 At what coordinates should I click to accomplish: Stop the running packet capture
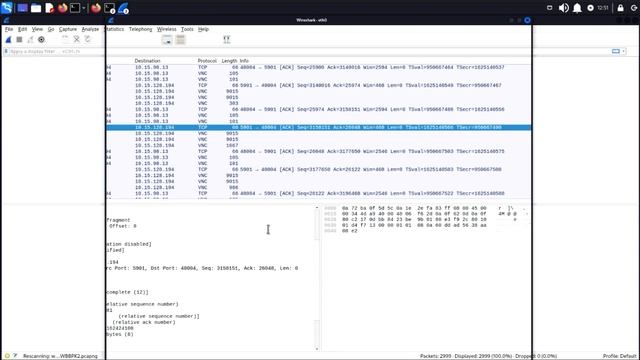pos(19,40)
